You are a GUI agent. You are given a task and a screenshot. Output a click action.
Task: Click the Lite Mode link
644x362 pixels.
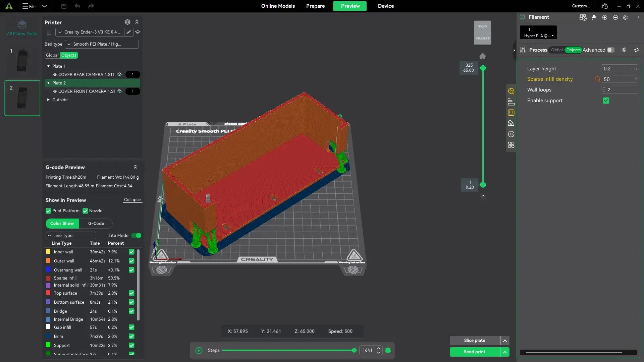(x=118, y=236)
